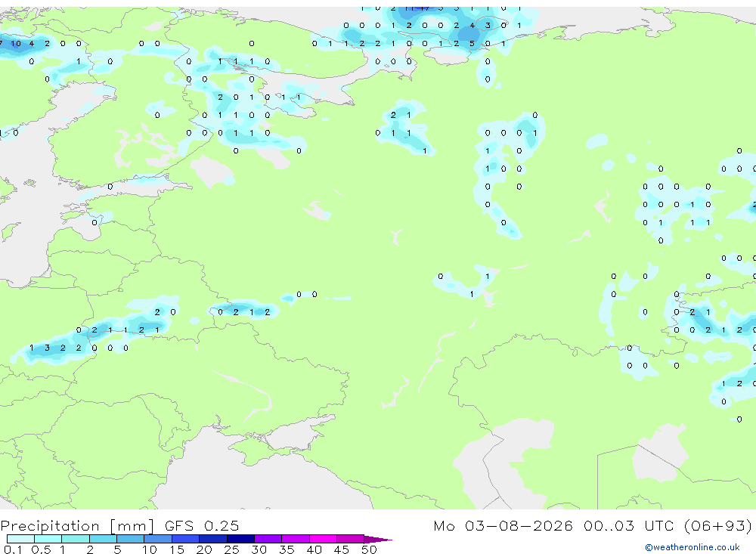Click the "20" legend label
756x554 pixels.
pyautogui.click(x=204, y=549)
